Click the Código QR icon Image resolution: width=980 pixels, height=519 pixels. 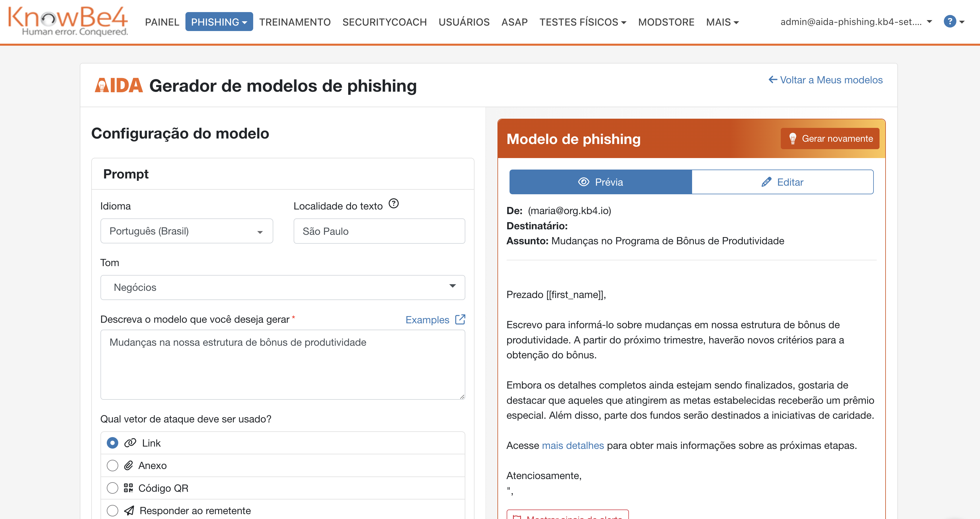pyautogui.click(x=129, y=488)
